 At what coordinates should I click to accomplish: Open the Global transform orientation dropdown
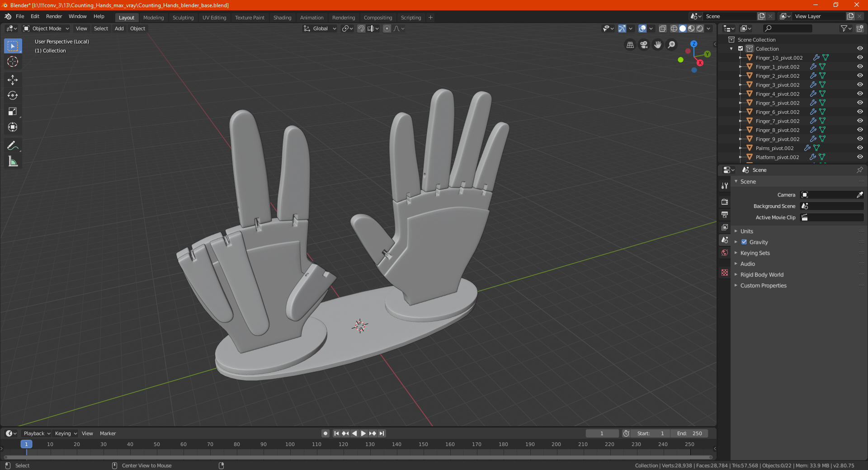pyautogui.click(x=320, y=28)
